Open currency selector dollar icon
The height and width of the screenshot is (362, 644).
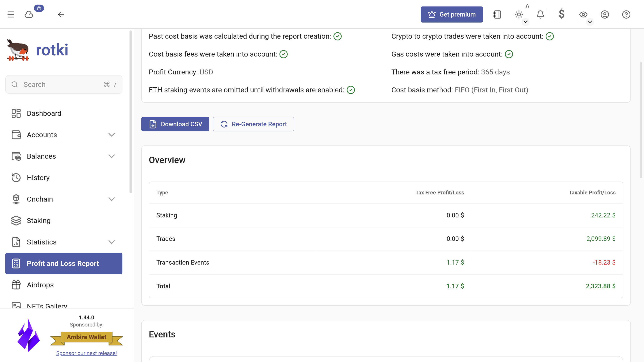point(562,14)
